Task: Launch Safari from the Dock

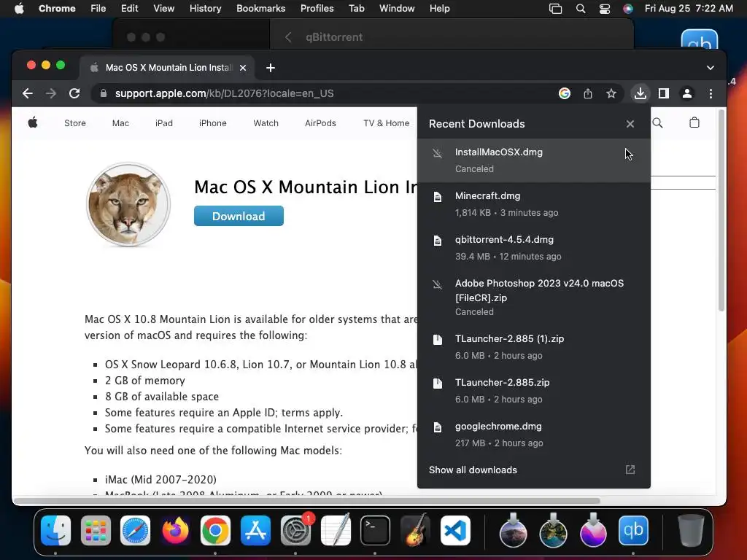Action: click(x=135, y=530)
